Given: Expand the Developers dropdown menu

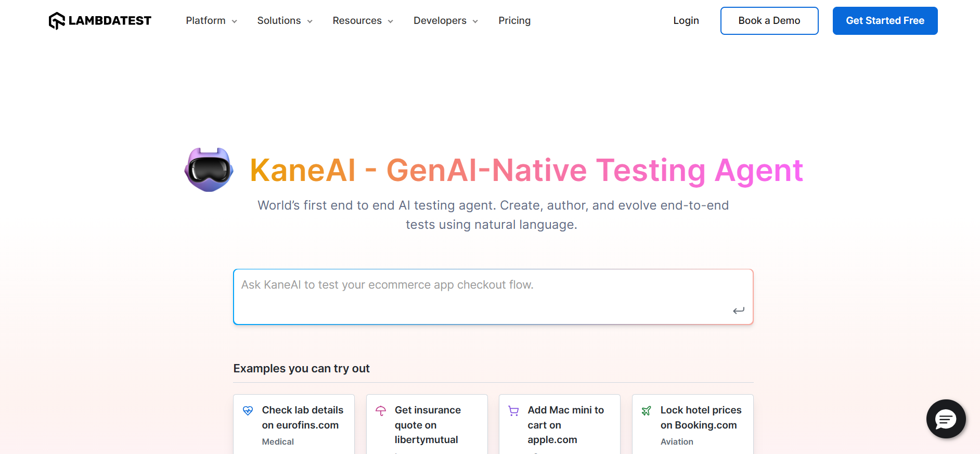Looking at the screenshot, I should pyautogui.click(x=445, y=21).
